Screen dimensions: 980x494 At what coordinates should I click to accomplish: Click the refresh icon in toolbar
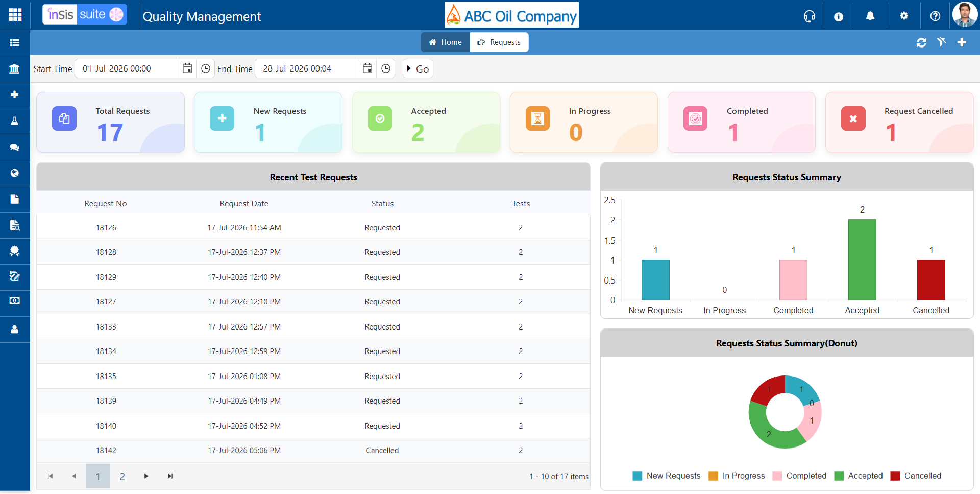click(x=921, y=42)
